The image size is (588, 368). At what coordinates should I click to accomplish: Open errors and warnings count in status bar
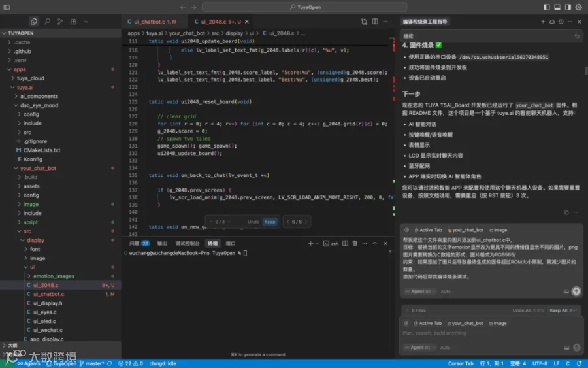click(x=131, y=363)
